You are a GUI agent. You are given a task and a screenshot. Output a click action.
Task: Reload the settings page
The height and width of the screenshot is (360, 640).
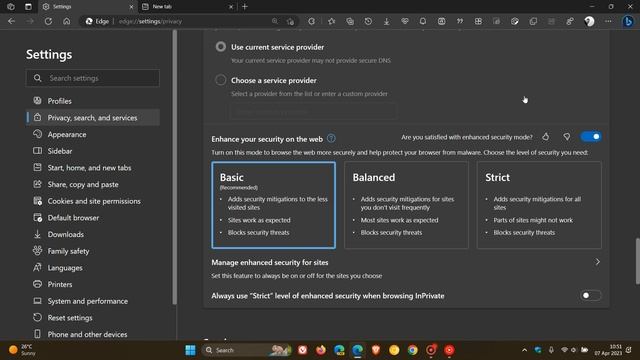(48, 21)
